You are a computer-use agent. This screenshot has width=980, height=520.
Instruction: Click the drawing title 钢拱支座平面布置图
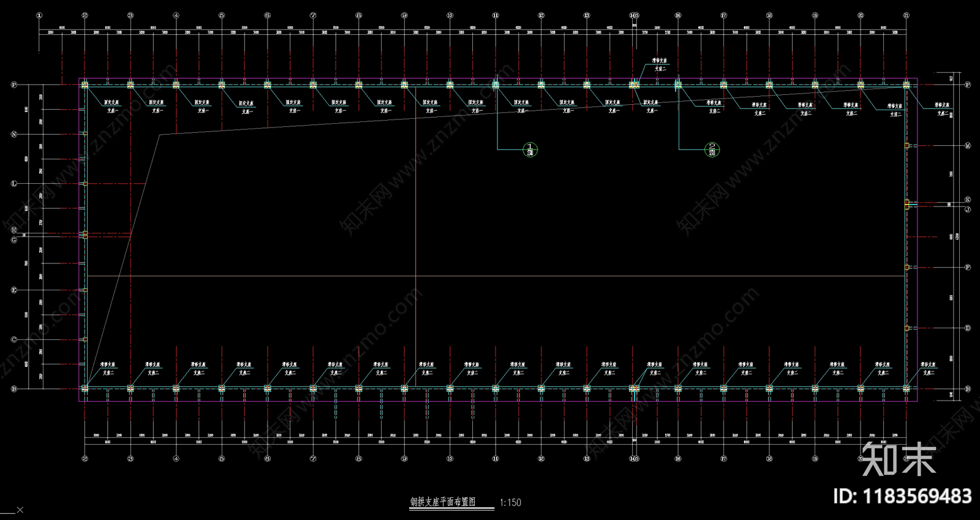coord(443,502)
